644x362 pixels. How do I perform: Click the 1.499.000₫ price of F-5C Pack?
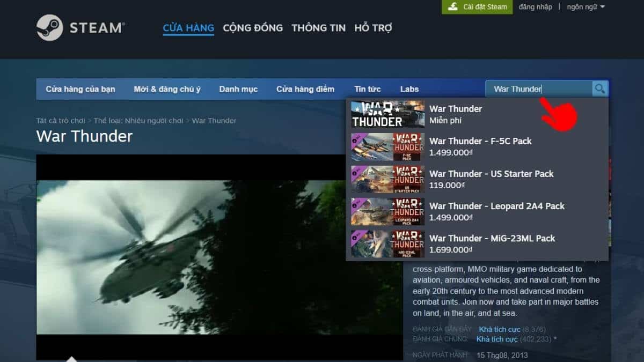pyautogui.click(x=451, y=153)
